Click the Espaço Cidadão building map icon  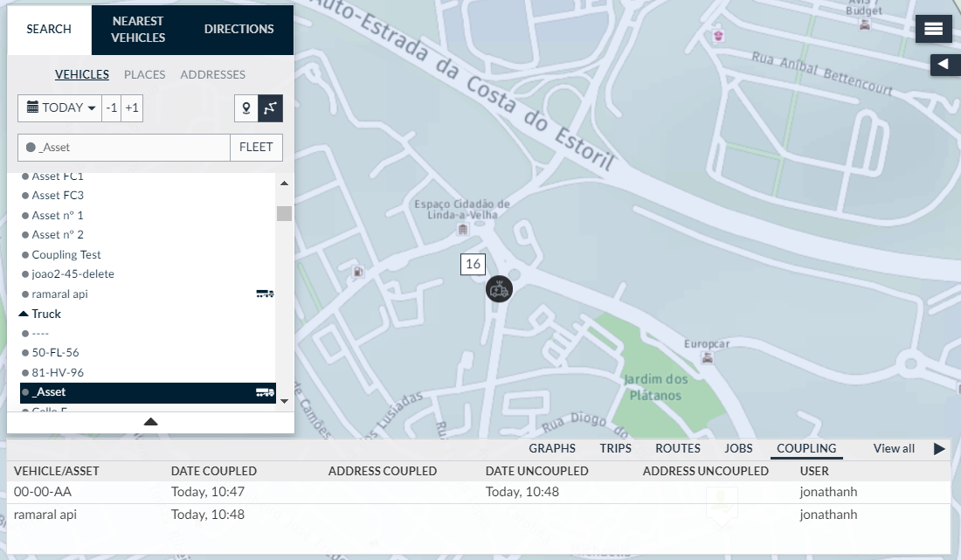(462, 229)
